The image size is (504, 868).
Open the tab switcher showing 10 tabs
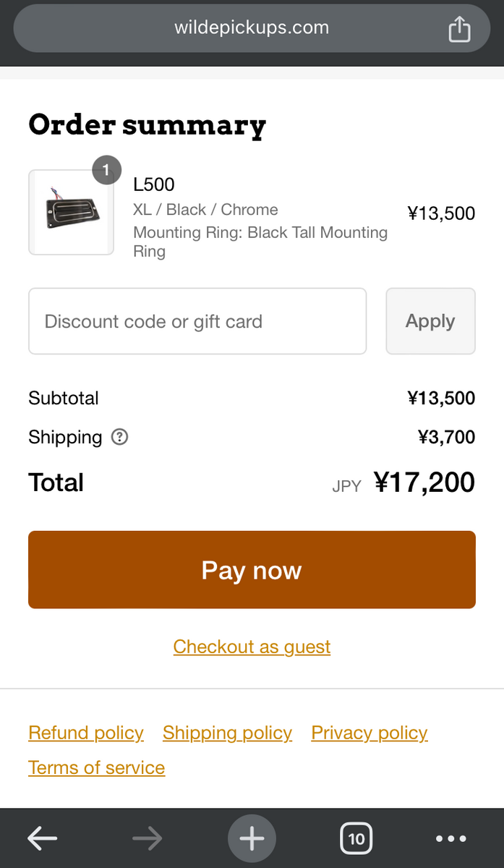coord(356,839)
